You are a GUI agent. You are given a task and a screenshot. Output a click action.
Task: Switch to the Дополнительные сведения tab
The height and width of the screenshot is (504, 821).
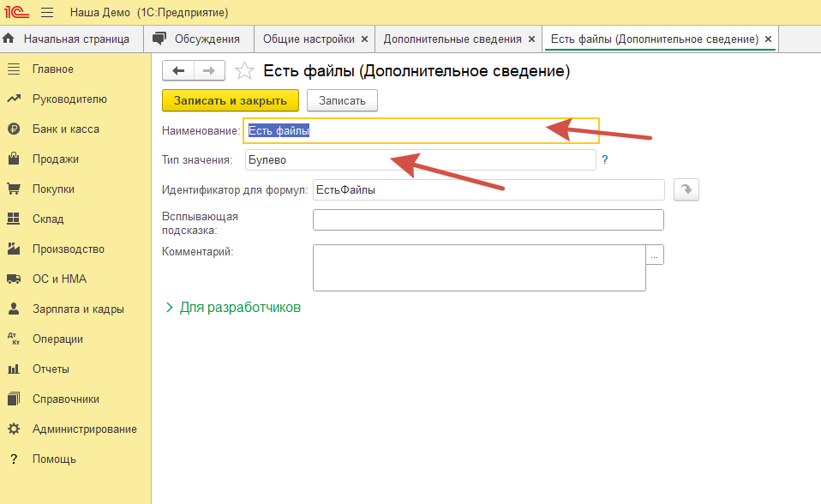tap(452, 39)
